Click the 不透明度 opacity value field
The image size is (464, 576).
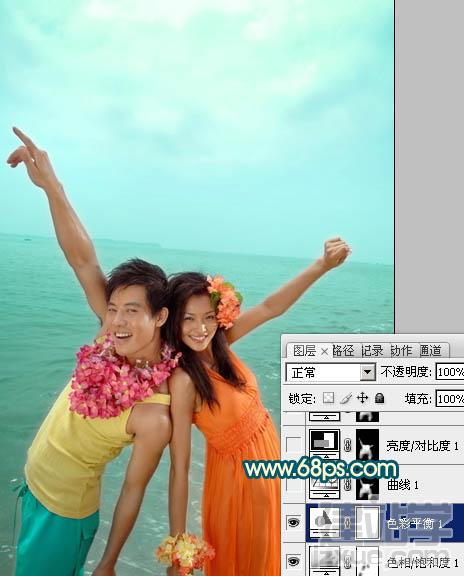(450, 372)
